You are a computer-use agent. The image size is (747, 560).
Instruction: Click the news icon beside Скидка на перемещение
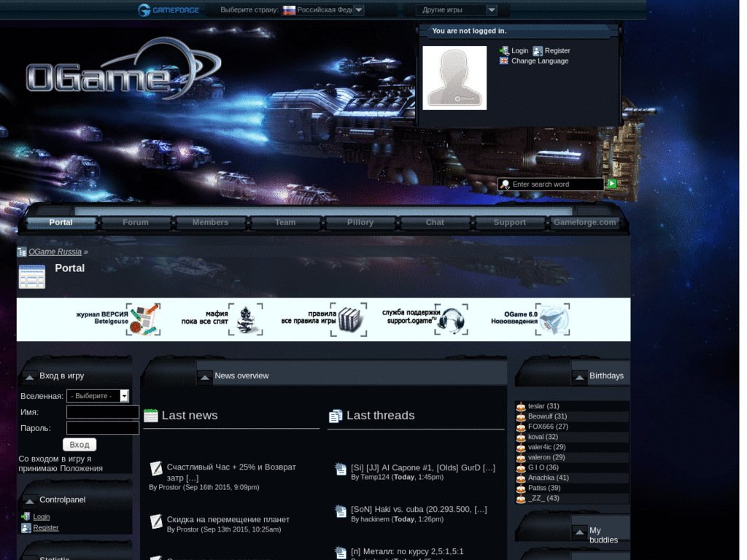coord(156,521)
